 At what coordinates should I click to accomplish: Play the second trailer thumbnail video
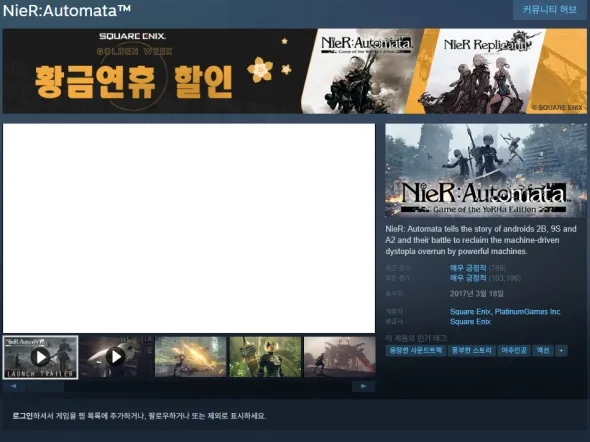click(x=116, y=357)
